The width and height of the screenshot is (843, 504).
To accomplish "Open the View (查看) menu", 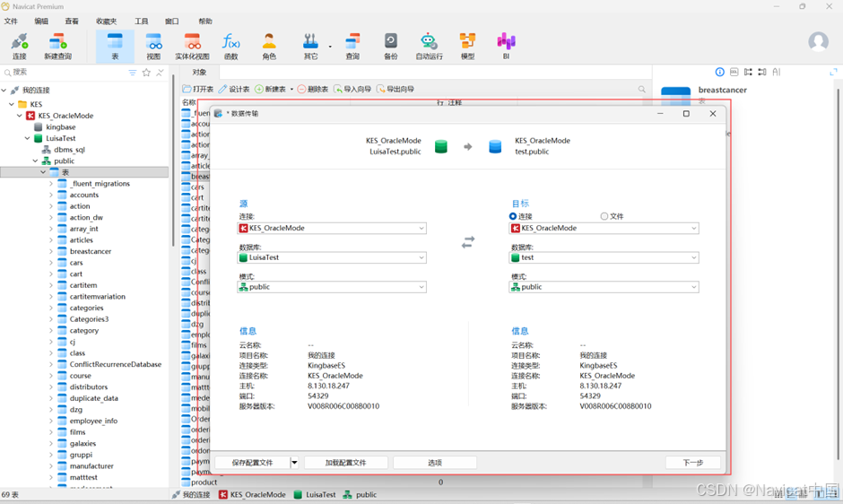I will (x=72, y=21).
